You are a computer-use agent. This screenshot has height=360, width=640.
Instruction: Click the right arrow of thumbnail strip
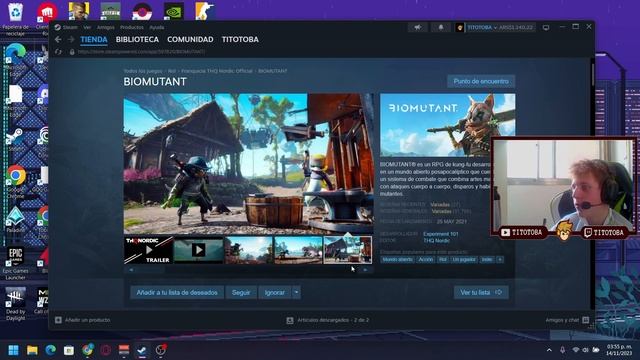click(x=365, y=270)
